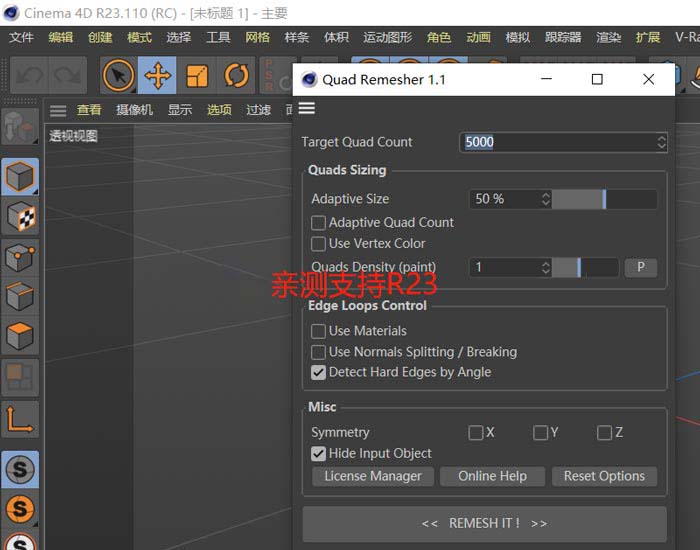Screen dimensions: 700x550
Task: Click the Target Quad Count stepper arrows
Action: [661, 142]
